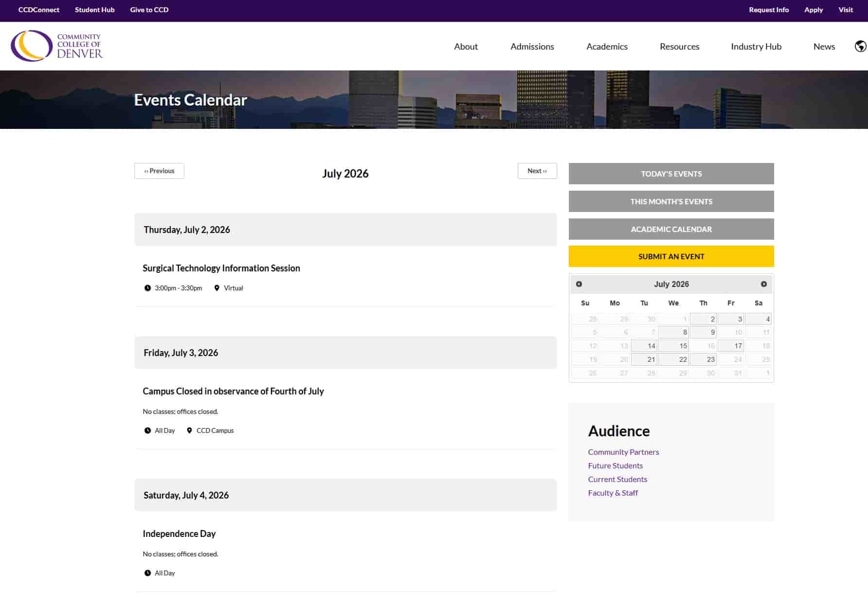Screen dimensions: 868x606
Task: Filter by Future Students audience
Action: coord(615,465)
